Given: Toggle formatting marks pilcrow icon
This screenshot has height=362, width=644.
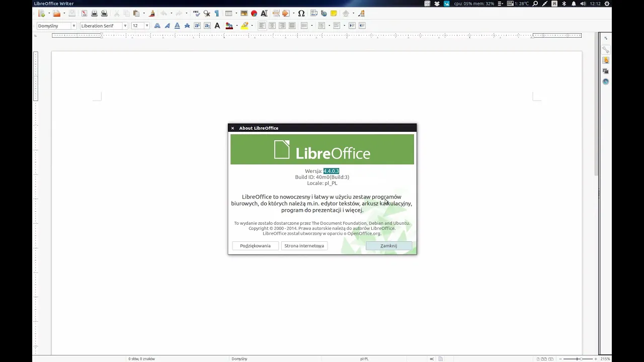Looking at the screenshot, I should 217,14.
